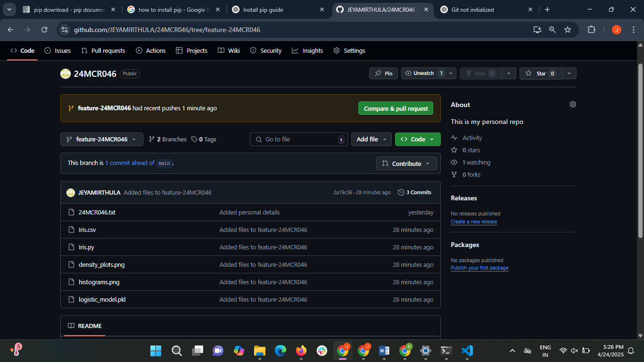644x362 pixels.
Task: Go to the Actions tab
Action: 151,50
